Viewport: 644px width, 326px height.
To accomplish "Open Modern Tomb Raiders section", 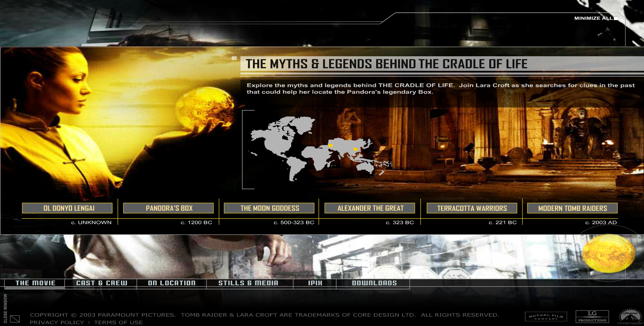I will coord(573,208).
